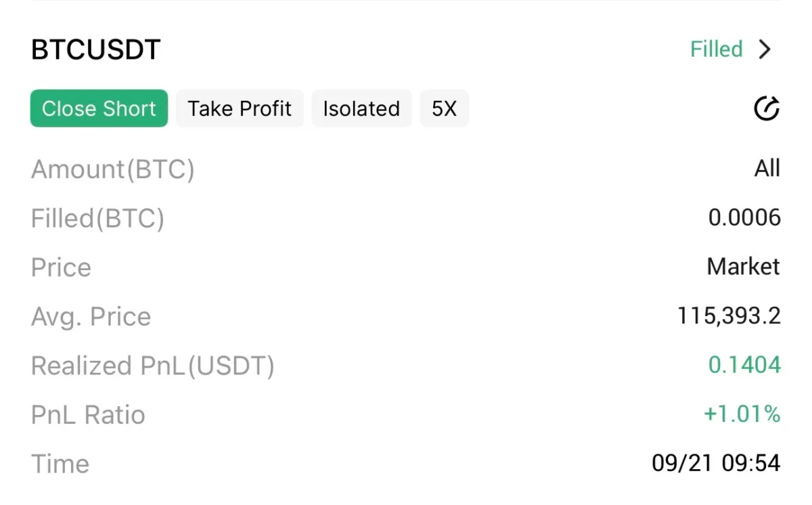Click the share icon on the order card
The height and width of the screenshot is (505, 812).
coord(767,108)
